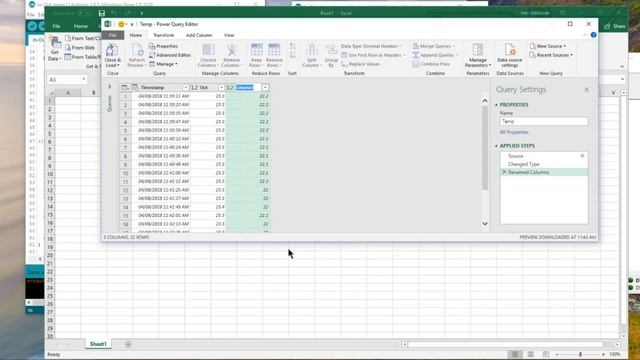Click the All Properties link
640x360 pixels.
(514, 132)
